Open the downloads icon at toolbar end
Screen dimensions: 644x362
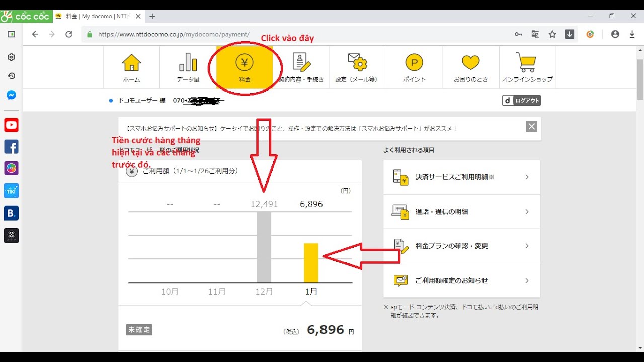632,34
